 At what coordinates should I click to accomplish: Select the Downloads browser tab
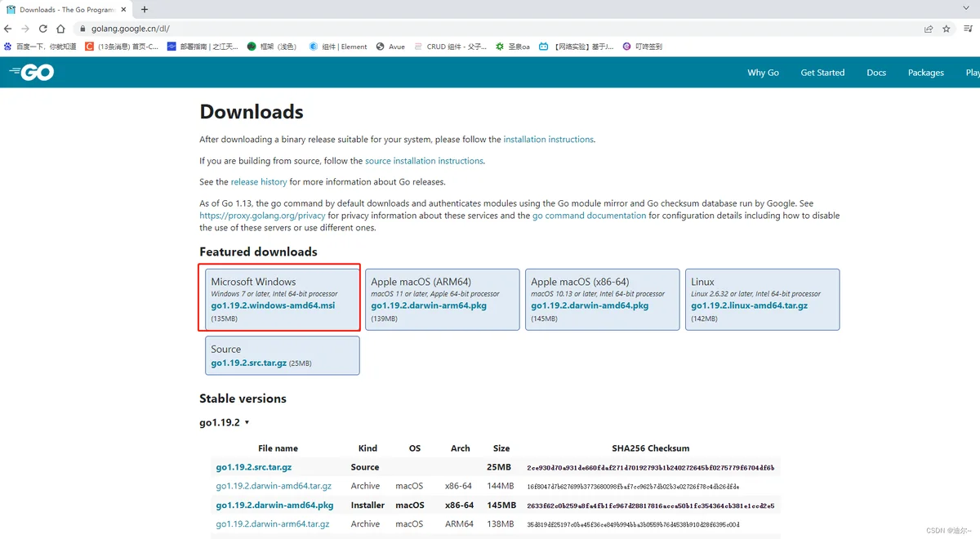point(65,10)
